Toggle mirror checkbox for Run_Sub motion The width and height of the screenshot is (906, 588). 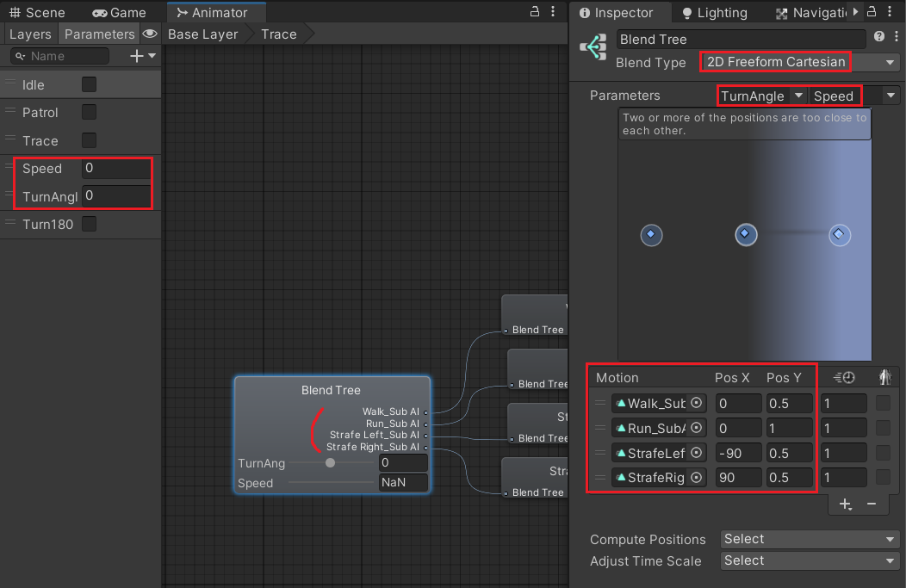pyautogui.click(x=883, y=428)
